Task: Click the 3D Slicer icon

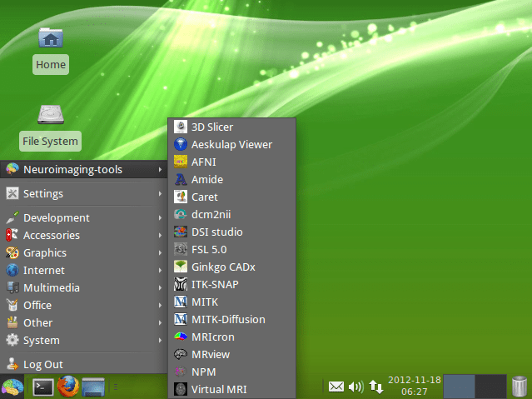Action: click(181, 127)
